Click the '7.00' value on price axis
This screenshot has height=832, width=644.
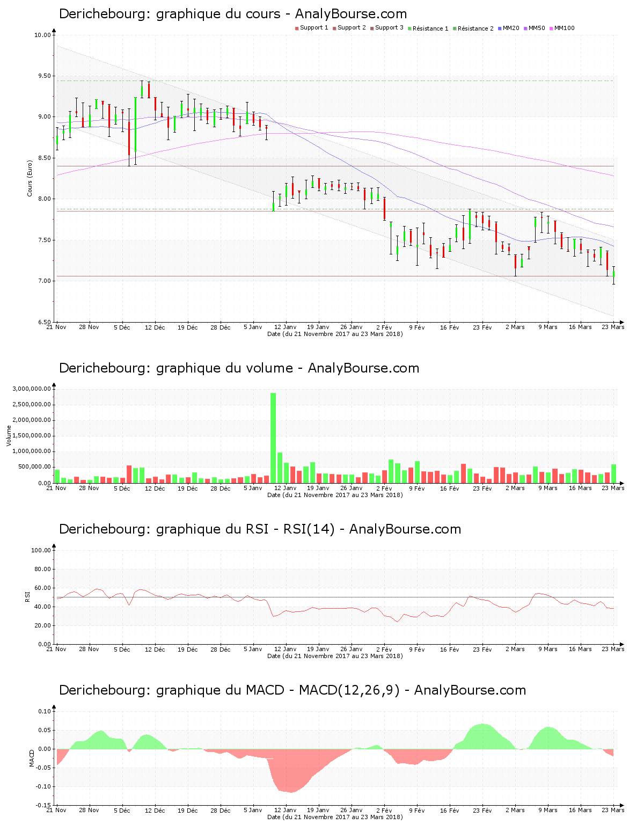44,281
